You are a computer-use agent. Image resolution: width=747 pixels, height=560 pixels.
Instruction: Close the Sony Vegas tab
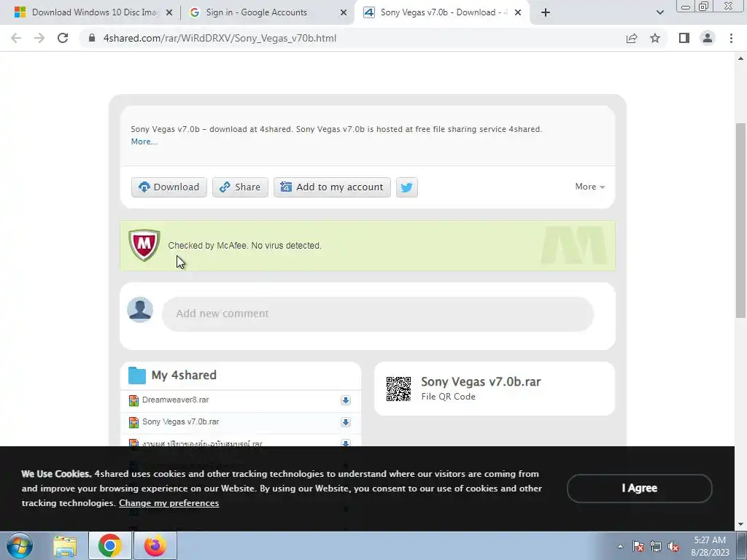point(518,12)
